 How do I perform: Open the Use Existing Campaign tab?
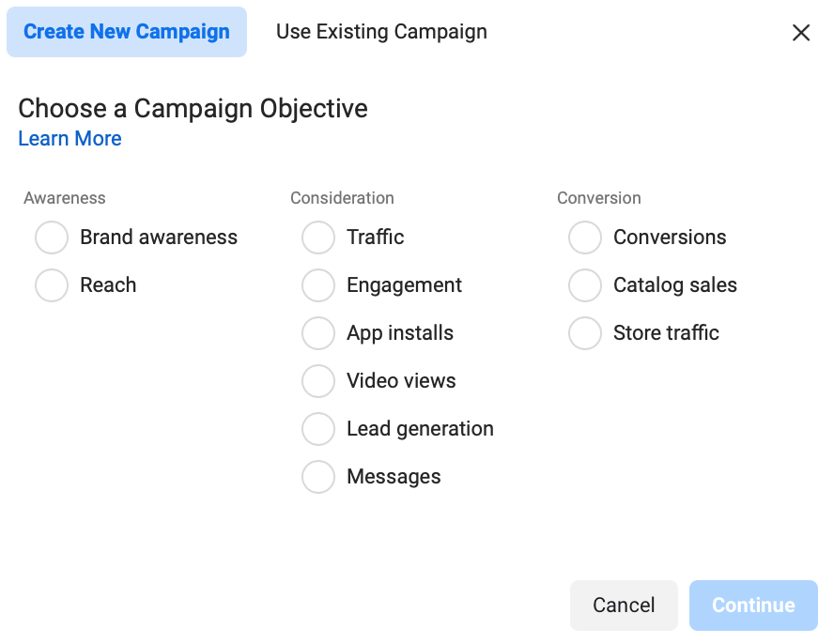[x=381, y=32]
